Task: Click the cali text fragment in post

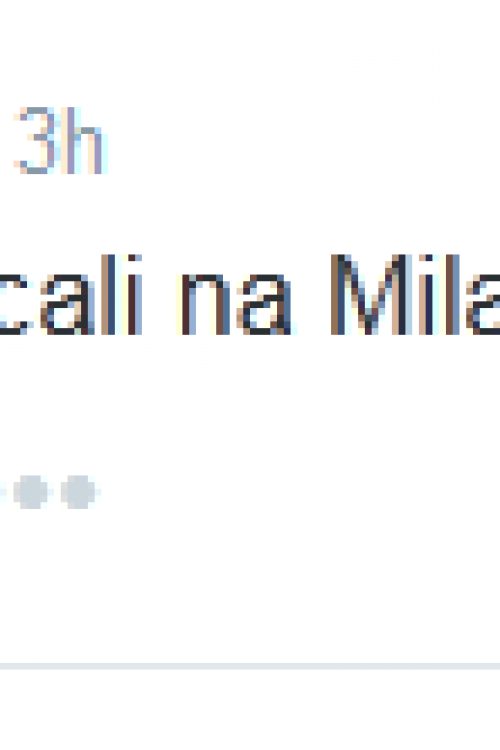Action: click(x=71, y=295)
